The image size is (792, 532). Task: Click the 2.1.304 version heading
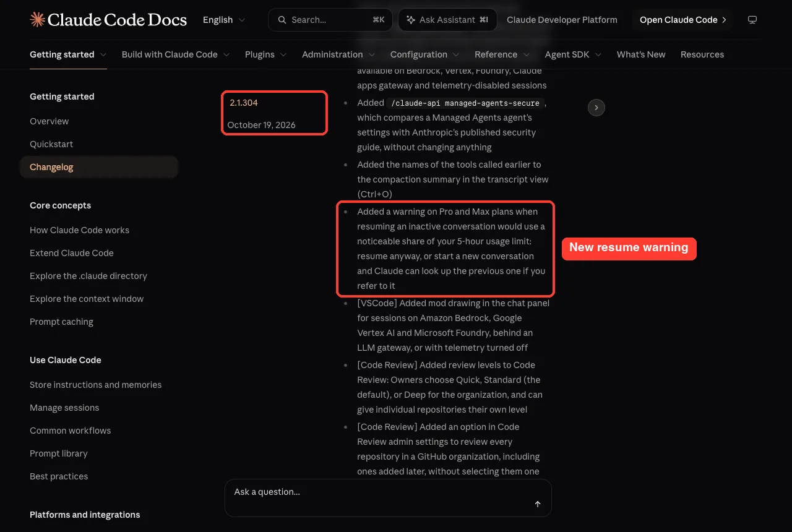pyautogui.click(x=244, y=103)
